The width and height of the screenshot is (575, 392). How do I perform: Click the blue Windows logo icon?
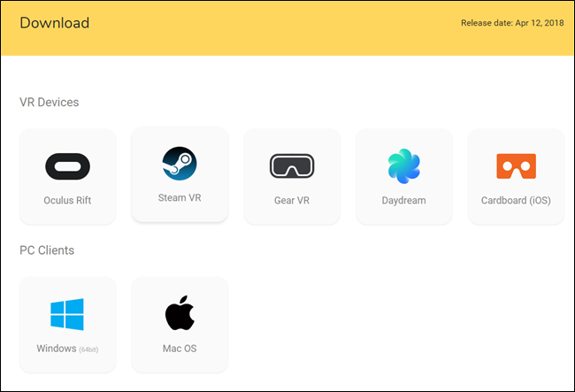(x=67, y=314)
